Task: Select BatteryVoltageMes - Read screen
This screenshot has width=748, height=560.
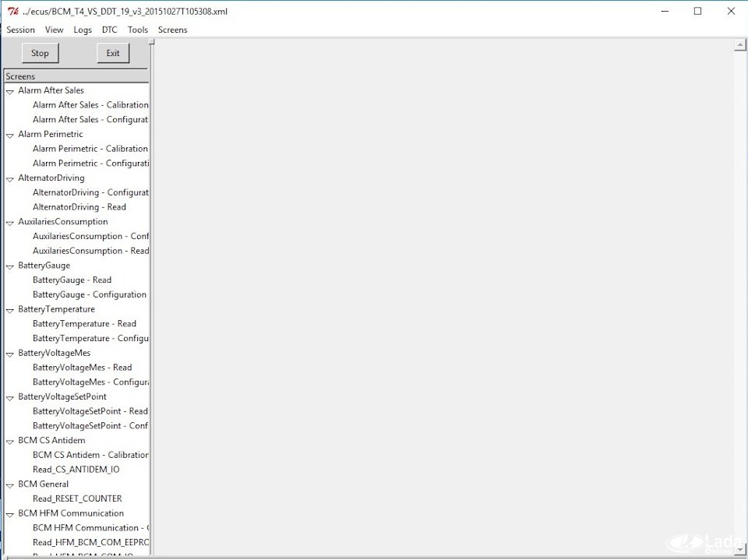Action: tap(82, 368)
